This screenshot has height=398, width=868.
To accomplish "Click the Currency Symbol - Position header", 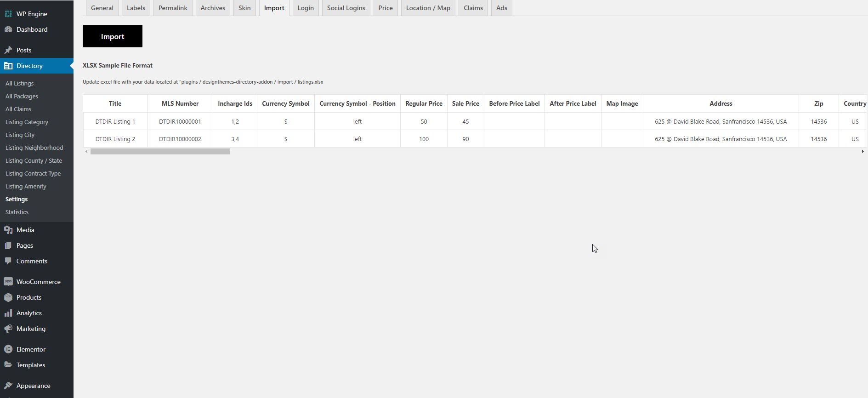I will (357, 103).
